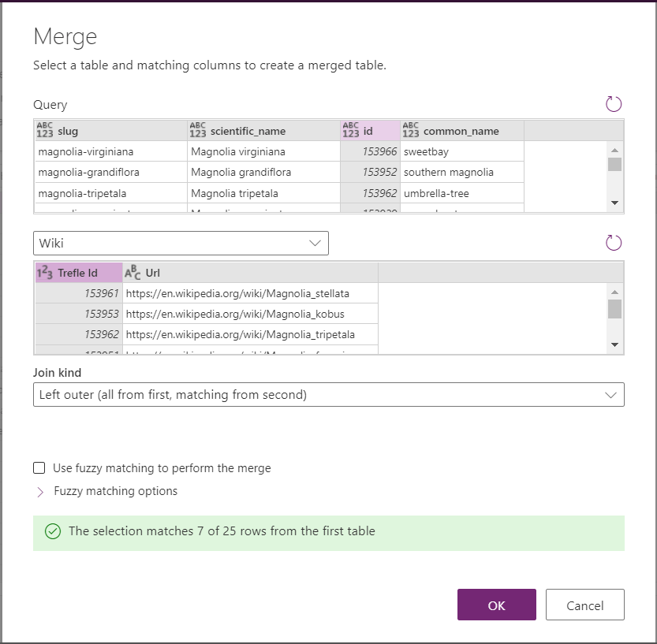Click the data type icon of the common_name column

[x=411, y=130]
